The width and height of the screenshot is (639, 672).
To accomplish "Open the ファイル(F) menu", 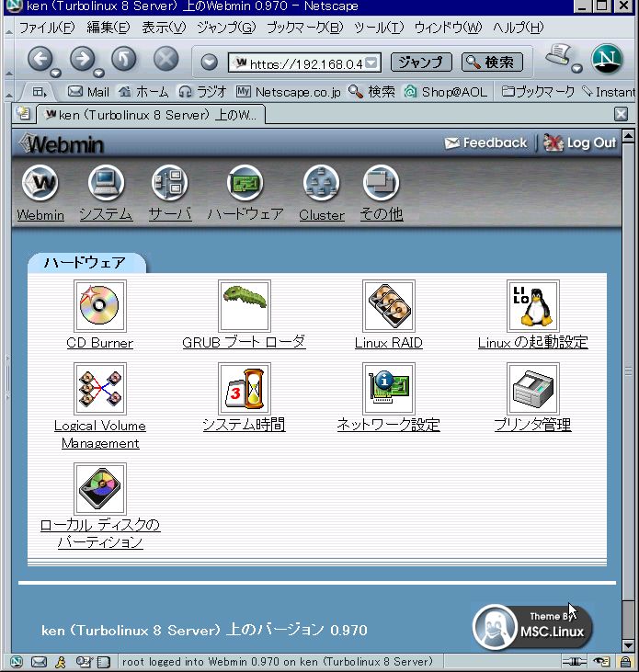I will click(47, 28).
